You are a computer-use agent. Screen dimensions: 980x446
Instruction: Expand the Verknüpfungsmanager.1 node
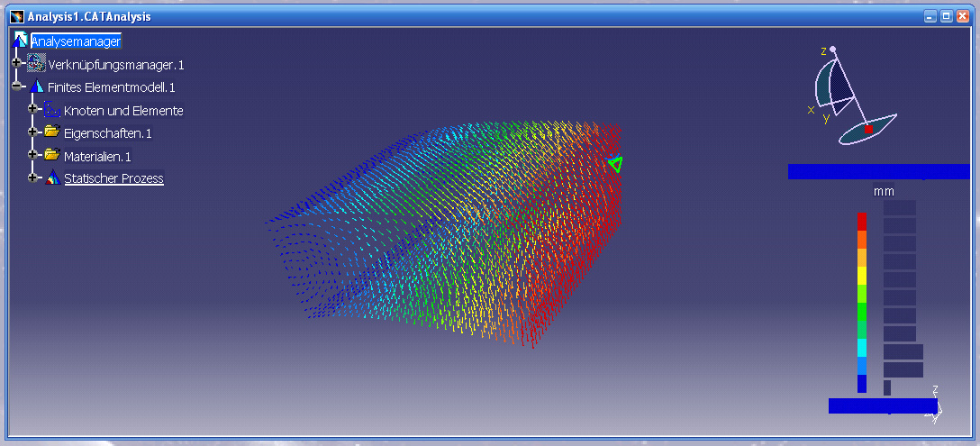17,63
